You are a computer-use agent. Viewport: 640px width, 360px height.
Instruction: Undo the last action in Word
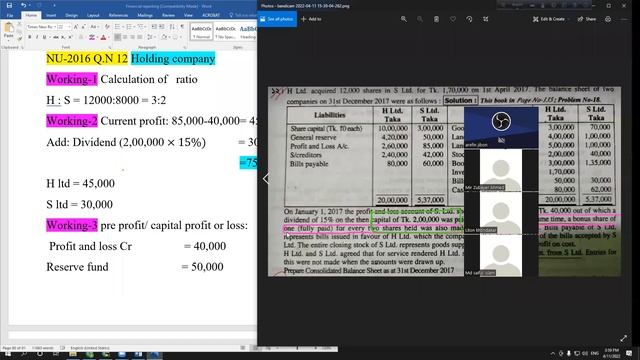24,6
